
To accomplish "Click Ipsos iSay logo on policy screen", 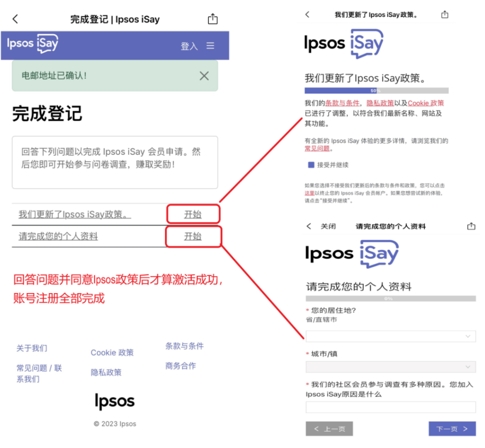I will pyautogui.click(x=344, y=44).
